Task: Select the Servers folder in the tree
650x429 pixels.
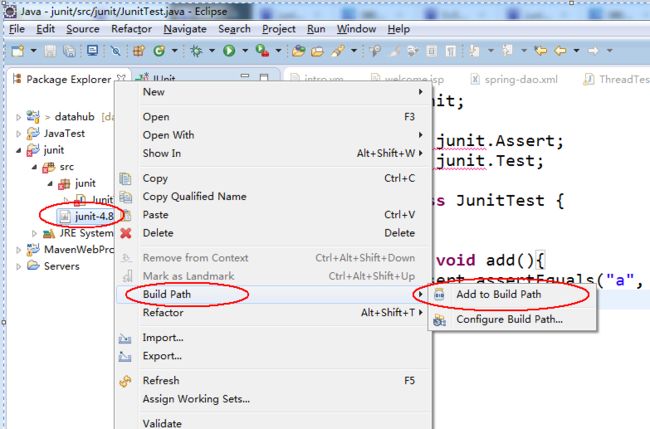Action: pyautogui.click(x=53, y=266)
